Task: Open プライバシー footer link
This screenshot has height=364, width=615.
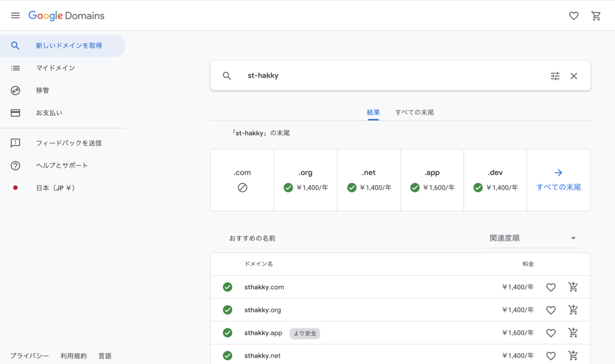Action: (30, 356)
